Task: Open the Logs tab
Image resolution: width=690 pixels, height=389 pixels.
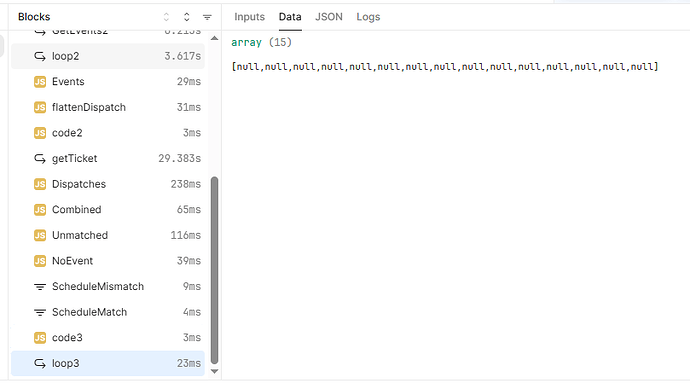Action: tap(368, 17)
